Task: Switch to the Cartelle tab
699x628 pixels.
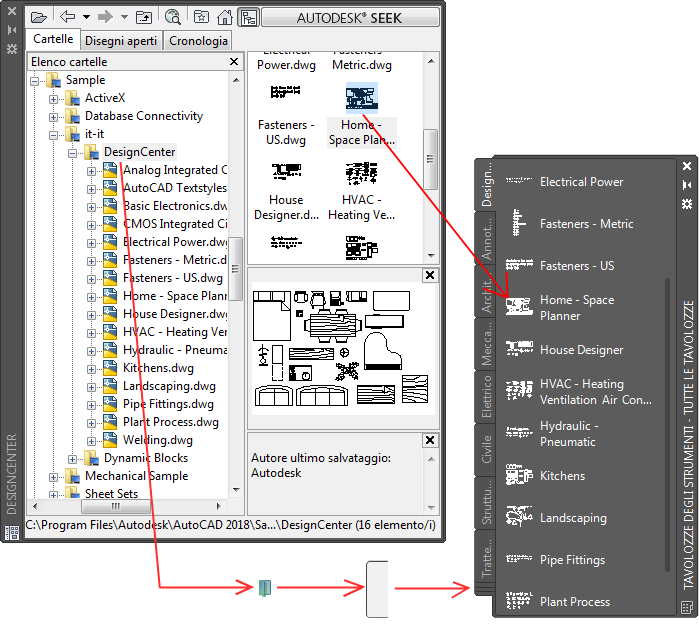Action: click(x=53, y=39)
